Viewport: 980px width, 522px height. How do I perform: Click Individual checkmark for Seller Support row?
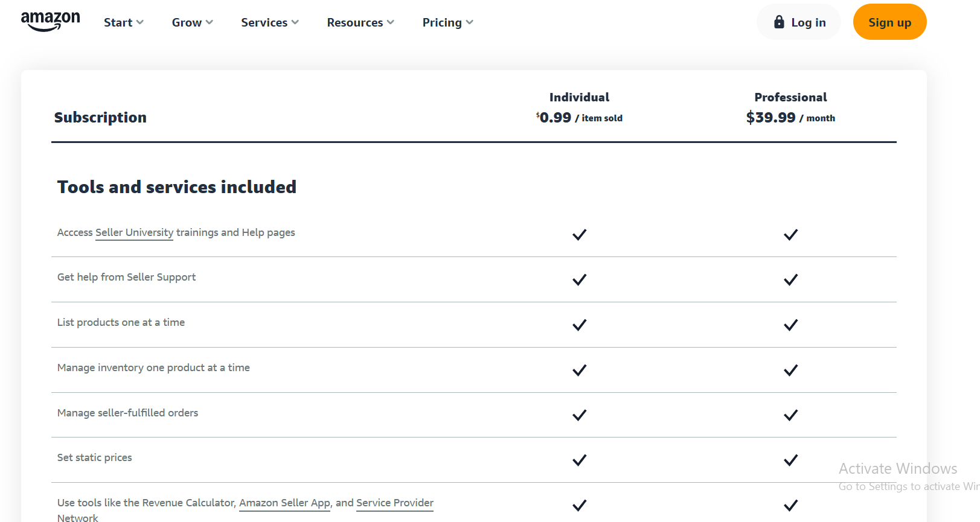tap(580, 279)
